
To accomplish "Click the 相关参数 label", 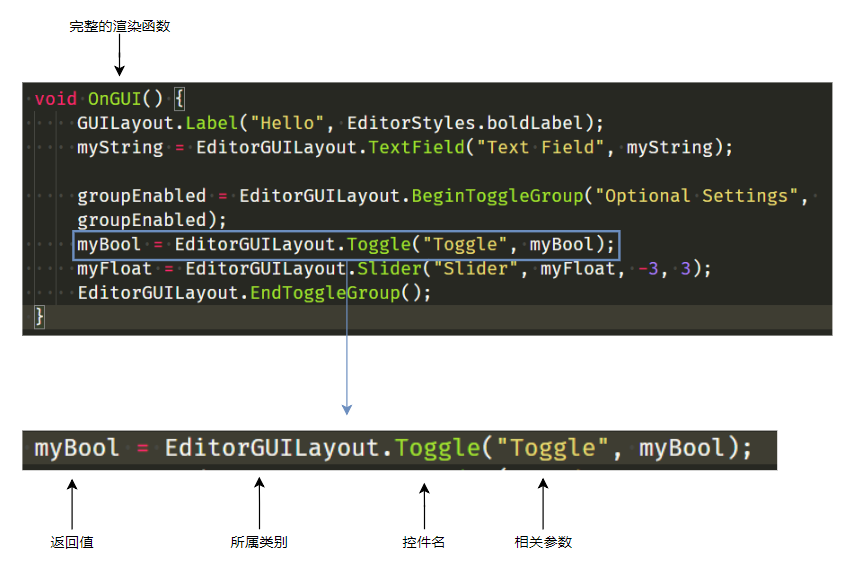I will pos(543,542).
